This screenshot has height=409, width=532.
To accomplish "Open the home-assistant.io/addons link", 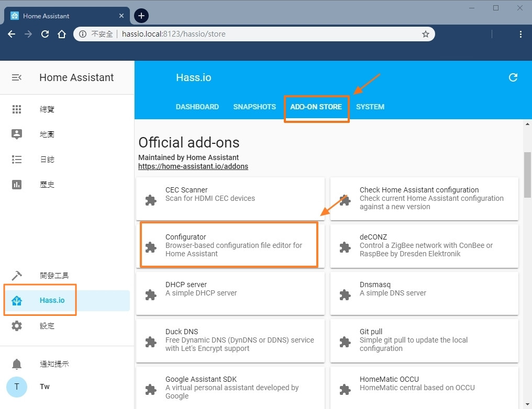I will [193, 166].
